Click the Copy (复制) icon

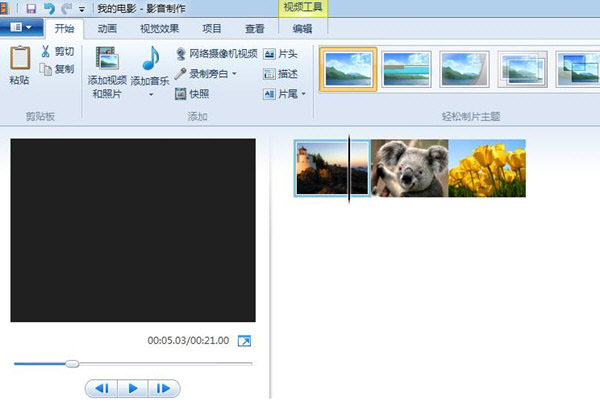(x=45, y=69)
